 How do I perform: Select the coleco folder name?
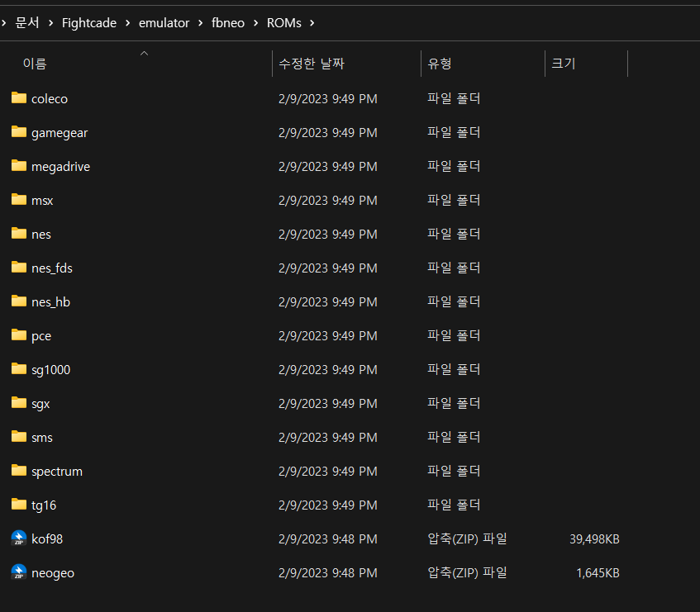(50, 98)
